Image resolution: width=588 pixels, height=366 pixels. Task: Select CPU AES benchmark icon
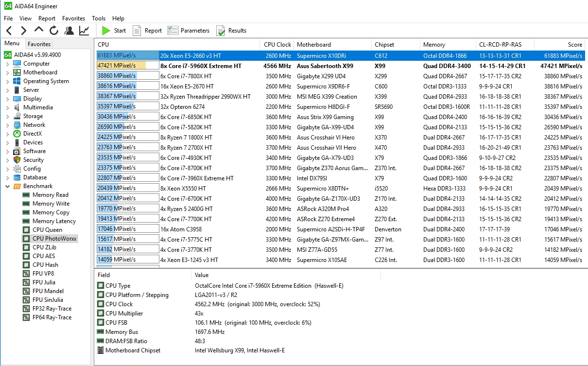click(x=26, y=256)
